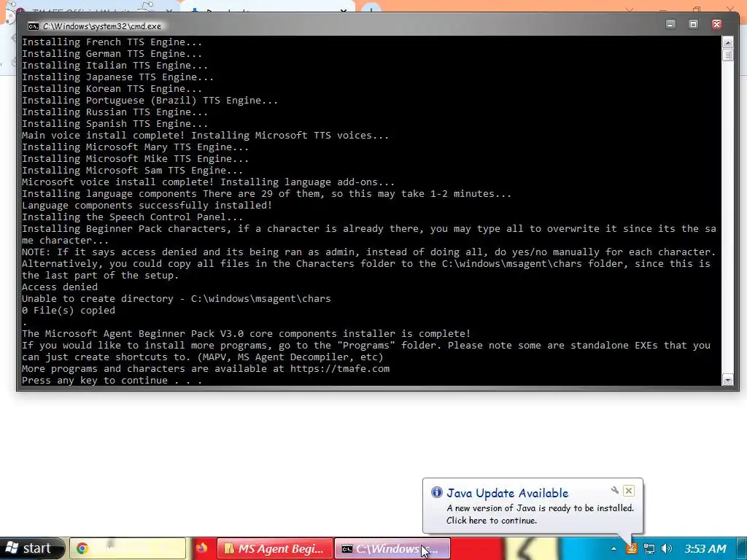Viewport: 747px width, 560px height.
Task: Click 'Installing Microsoft Sam TTS Engine' line
Action: pos(133,171)
